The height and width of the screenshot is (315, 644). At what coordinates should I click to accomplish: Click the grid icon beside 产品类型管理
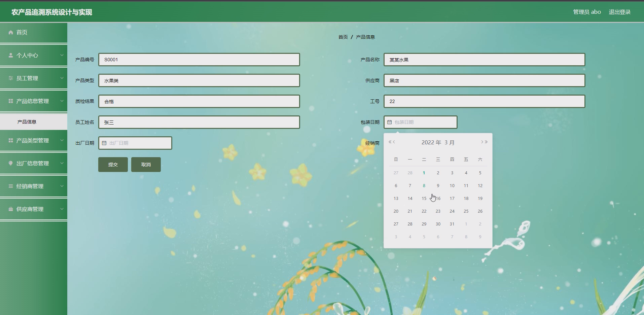pyautogui.click(x=11, y=140)
